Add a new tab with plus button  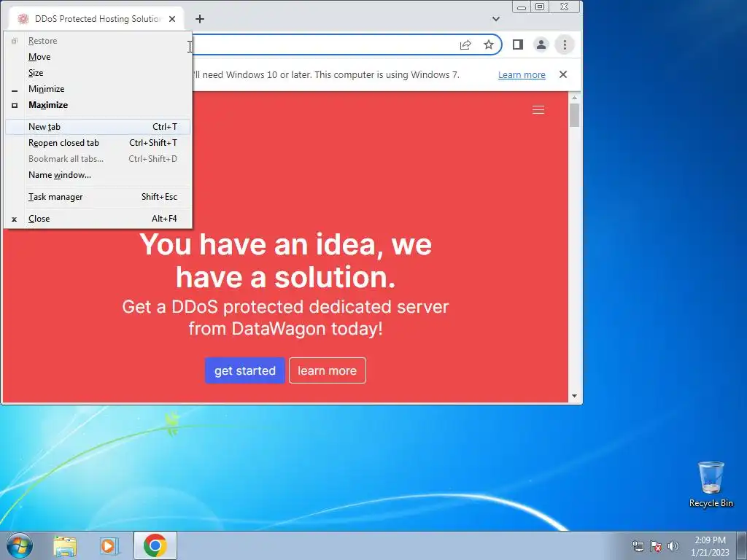point(200,19)
